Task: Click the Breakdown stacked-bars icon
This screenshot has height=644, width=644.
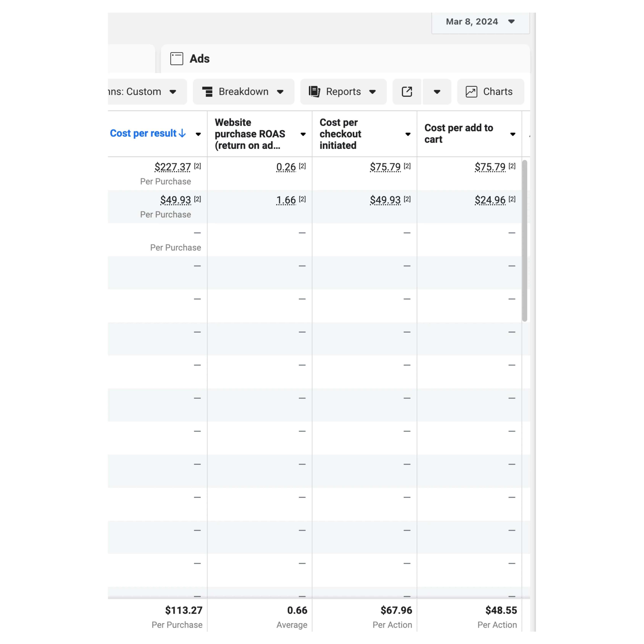Action: point(207,92)
